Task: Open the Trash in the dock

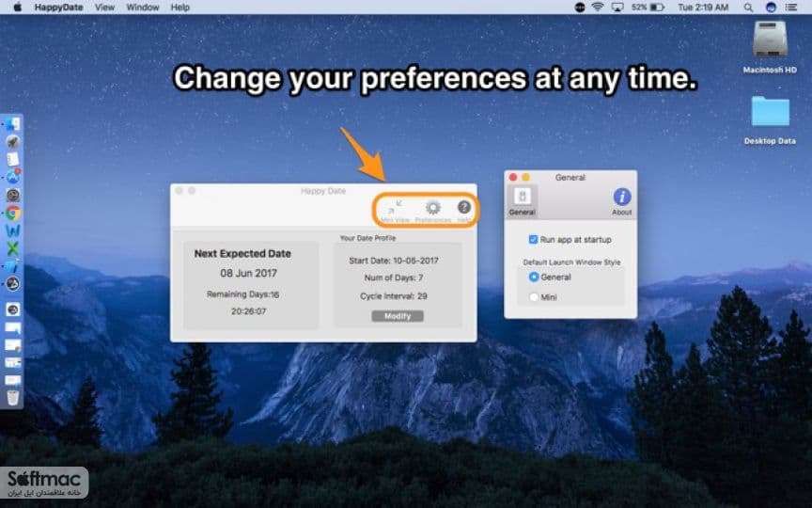Action: pyautogui.click(x=13, y=398)
